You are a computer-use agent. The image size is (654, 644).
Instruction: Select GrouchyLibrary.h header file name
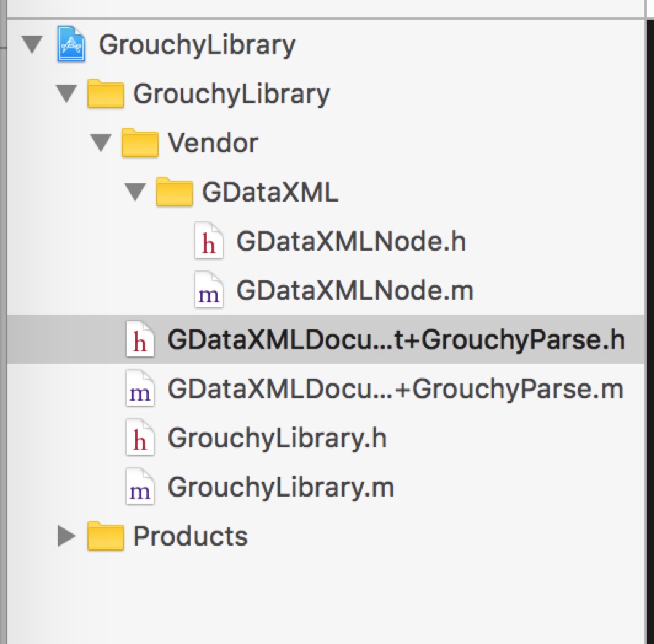click(277, 438)
